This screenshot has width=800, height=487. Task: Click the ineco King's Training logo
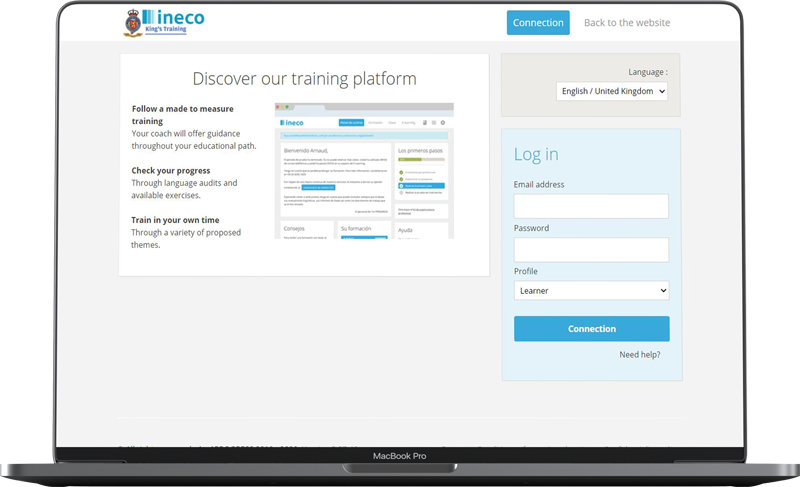click(x=164, y=23)
